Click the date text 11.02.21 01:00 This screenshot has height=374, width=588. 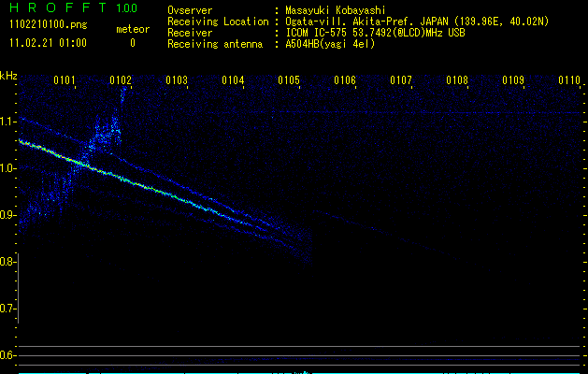48,43
